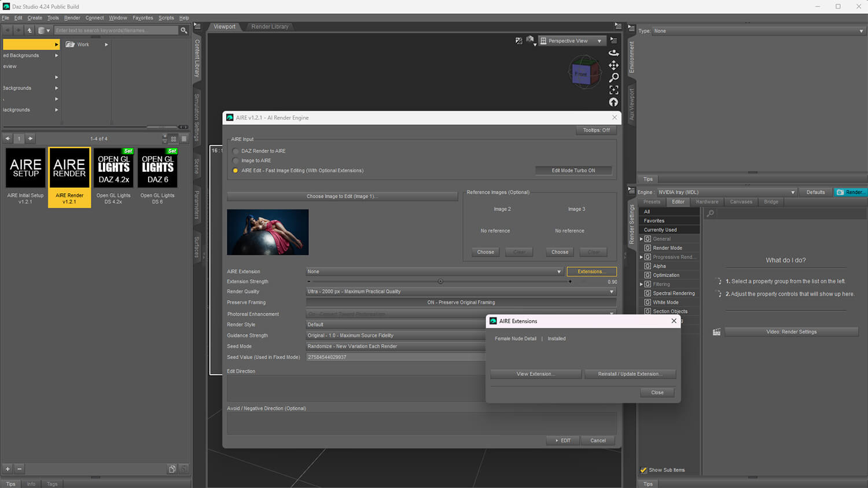The width and height of the screenshot is (868, 488).
Task: Click Choose Image to Edit button
Action: [342, 197]
